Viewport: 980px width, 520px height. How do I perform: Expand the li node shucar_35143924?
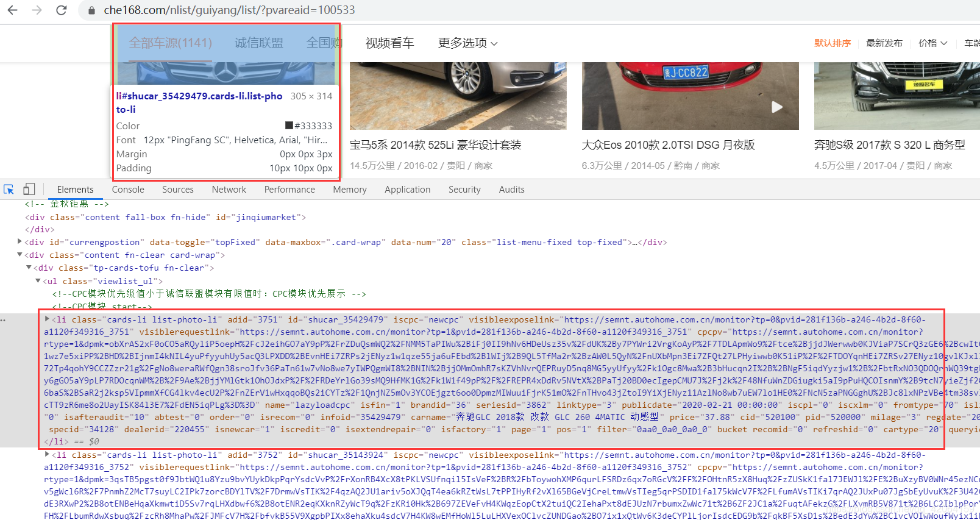coord(47,454)
